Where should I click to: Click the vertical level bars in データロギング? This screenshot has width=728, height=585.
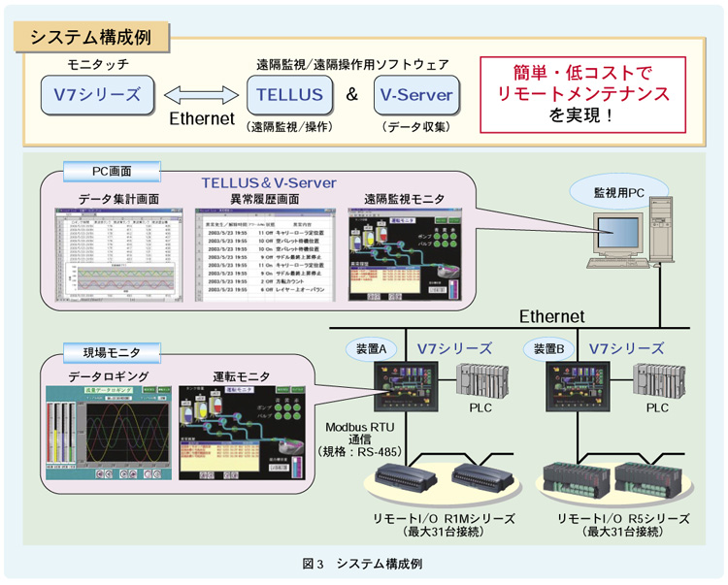61,434
